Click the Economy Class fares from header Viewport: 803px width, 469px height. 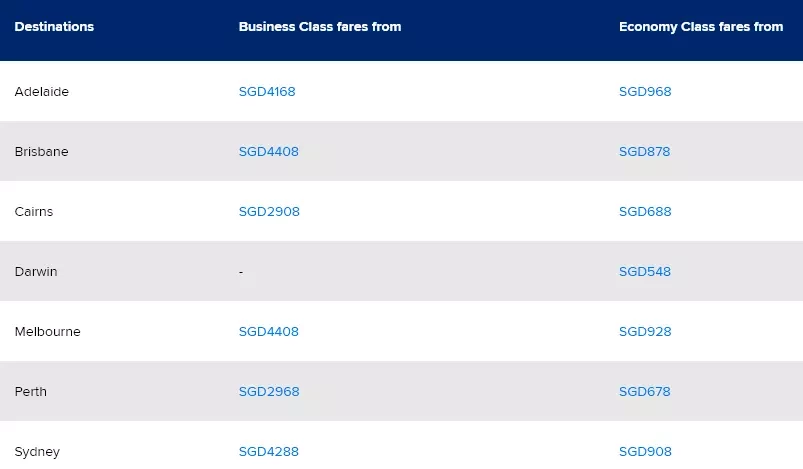click(701, 27)
